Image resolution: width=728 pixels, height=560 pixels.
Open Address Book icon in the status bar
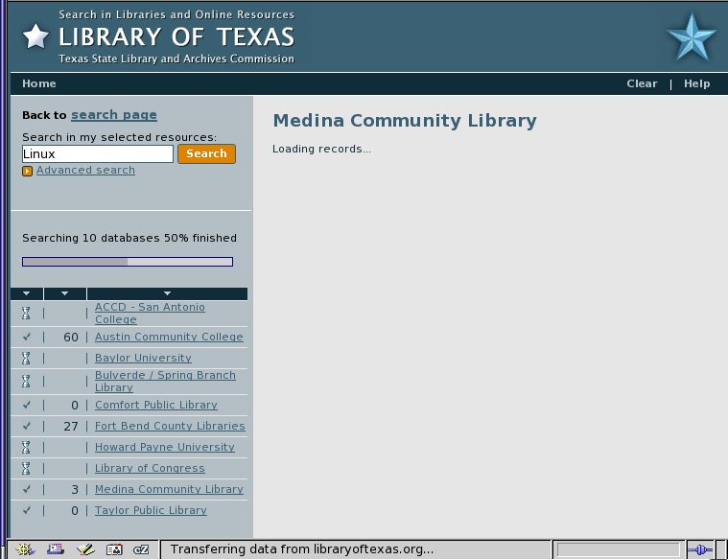point(114,549)
